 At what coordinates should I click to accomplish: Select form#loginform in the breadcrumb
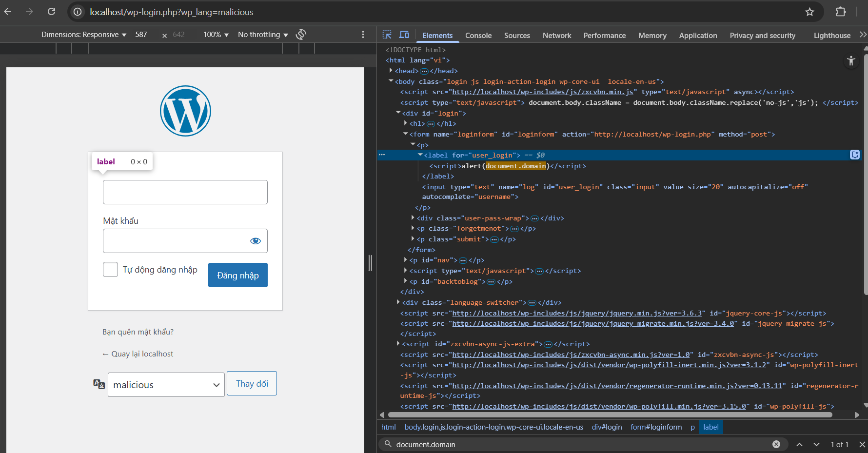[x=656, y=427]
